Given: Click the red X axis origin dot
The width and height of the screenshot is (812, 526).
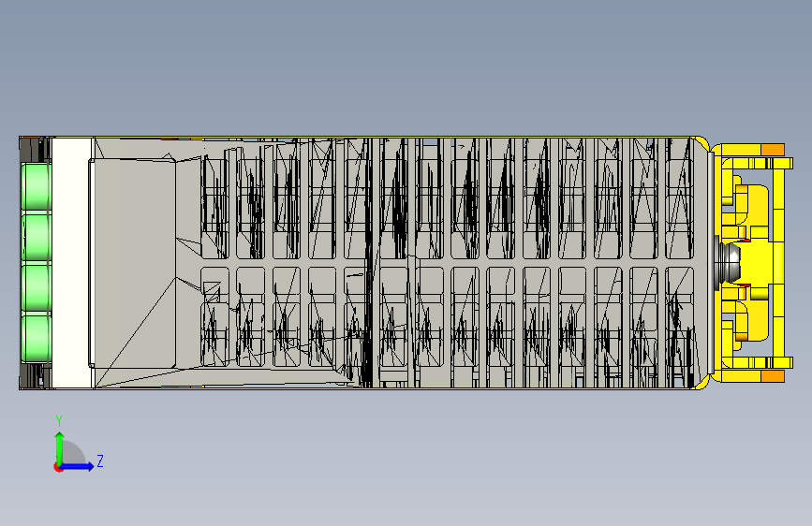Looking at the screenshot, I should point(58,468).
